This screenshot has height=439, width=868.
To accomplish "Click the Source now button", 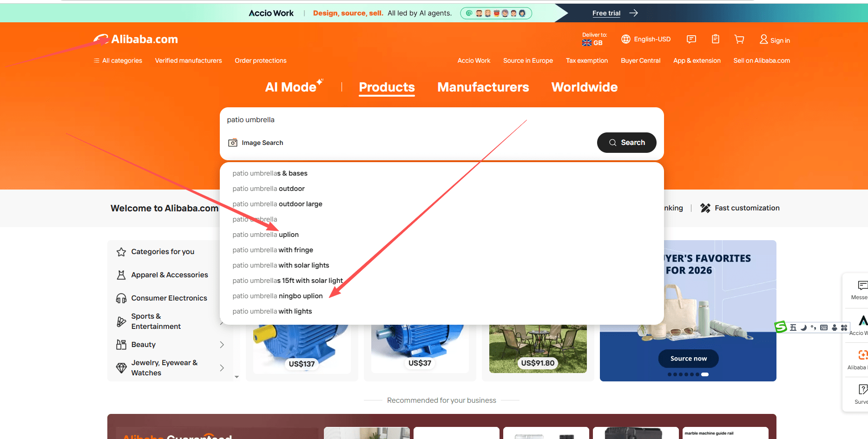I will [688, 359].
